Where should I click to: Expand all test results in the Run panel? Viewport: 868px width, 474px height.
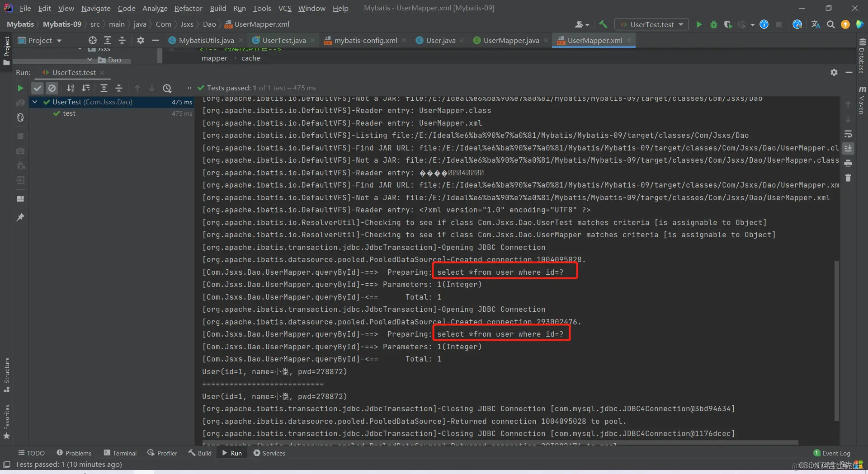coord(104,88)
